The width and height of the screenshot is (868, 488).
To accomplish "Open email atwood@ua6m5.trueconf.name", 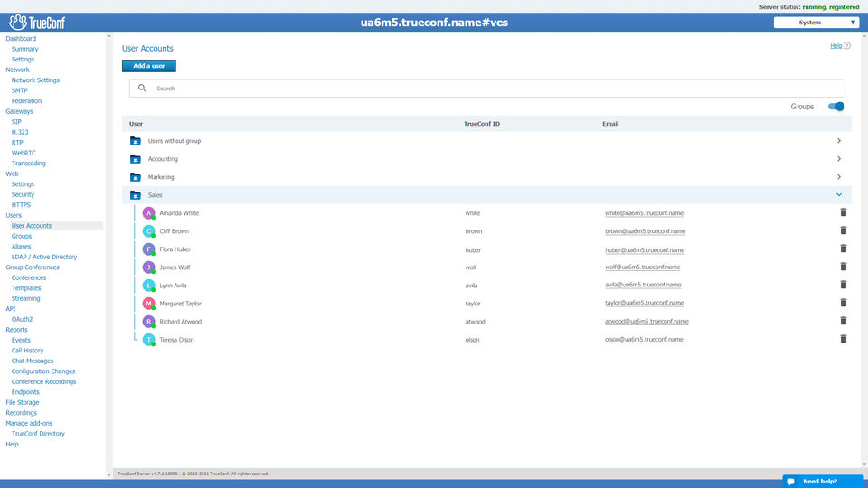I will (646, 321).
